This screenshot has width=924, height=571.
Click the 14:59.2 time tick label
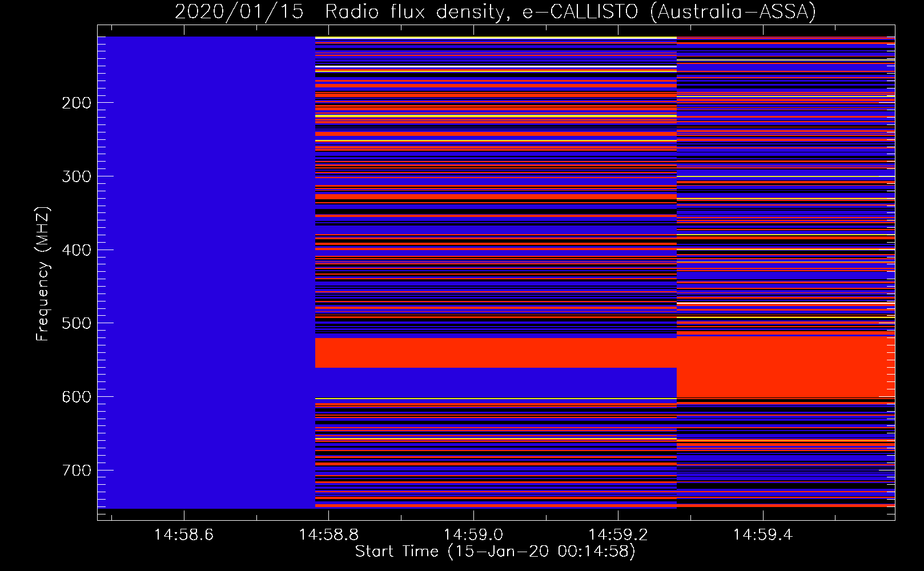618,534
